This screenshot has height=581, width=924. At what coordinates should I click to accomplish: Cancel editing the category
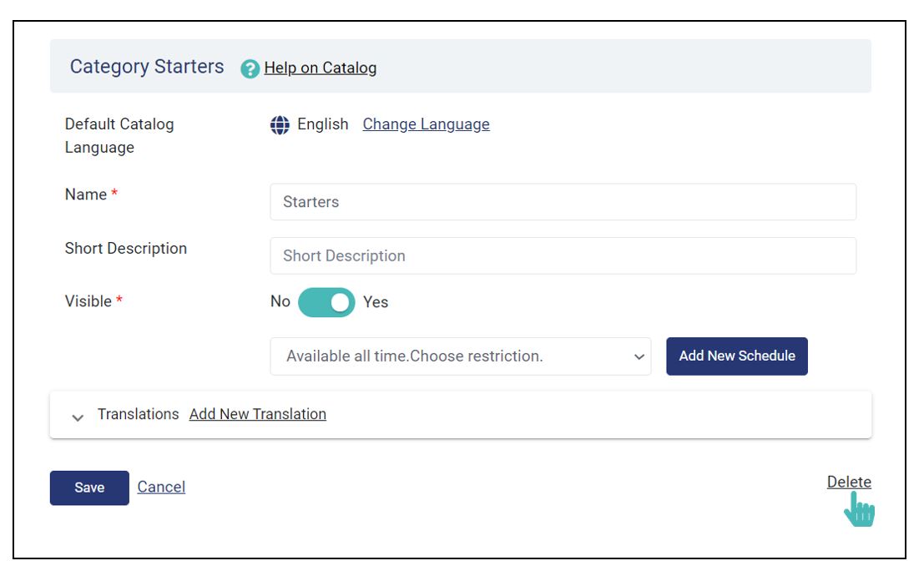click(x=161, y=487)
